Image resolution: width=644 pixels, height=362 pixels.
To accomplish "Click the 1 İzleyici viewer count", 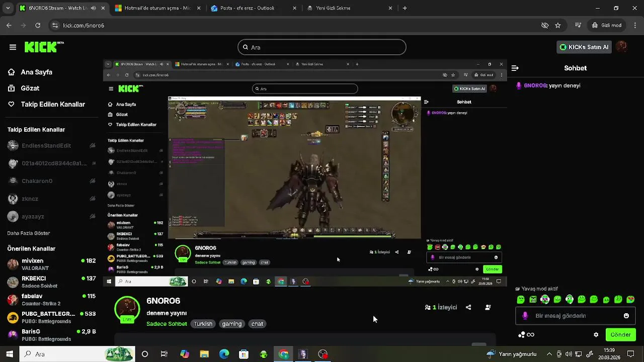I will (441, 307).
